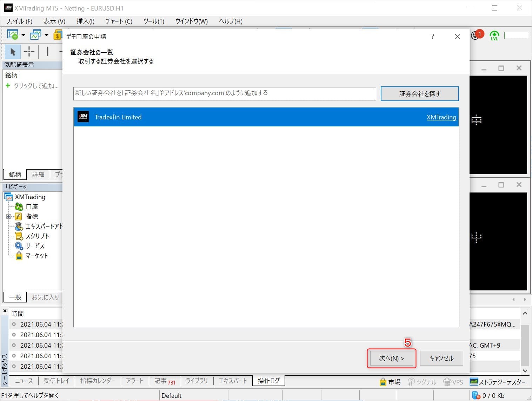
Task: Select エキスパートアド in navigator tree
Action: point(44,226)
